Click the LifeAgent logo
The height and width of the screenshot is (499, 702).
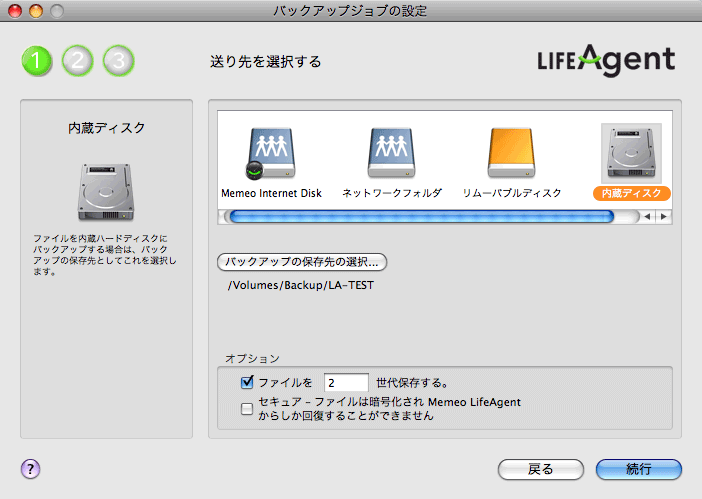606,60
